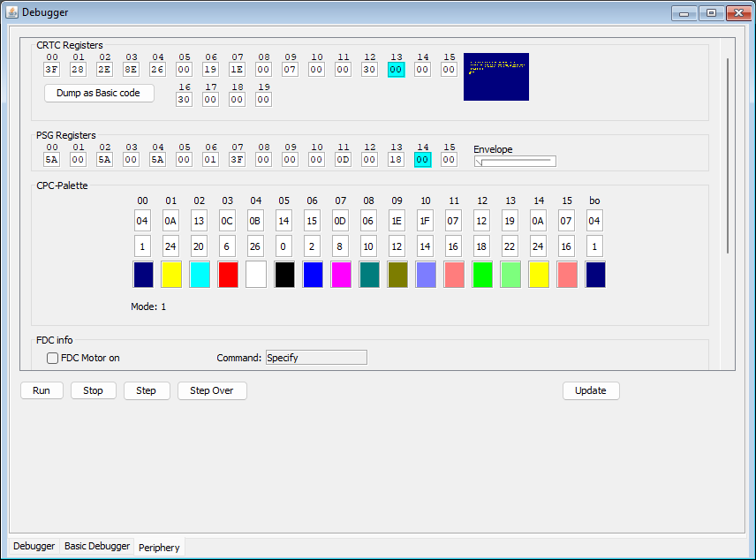756x560 pixels.
Task: Click the red palette swatch for pen 03
Action: [228, 275]
